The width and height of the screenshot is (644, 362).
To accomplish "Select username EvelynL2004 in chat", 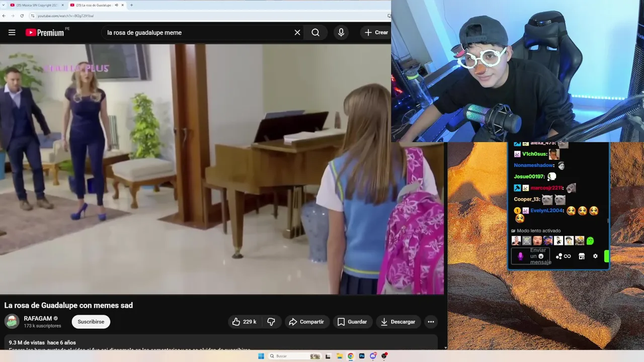I will [546, 211].
